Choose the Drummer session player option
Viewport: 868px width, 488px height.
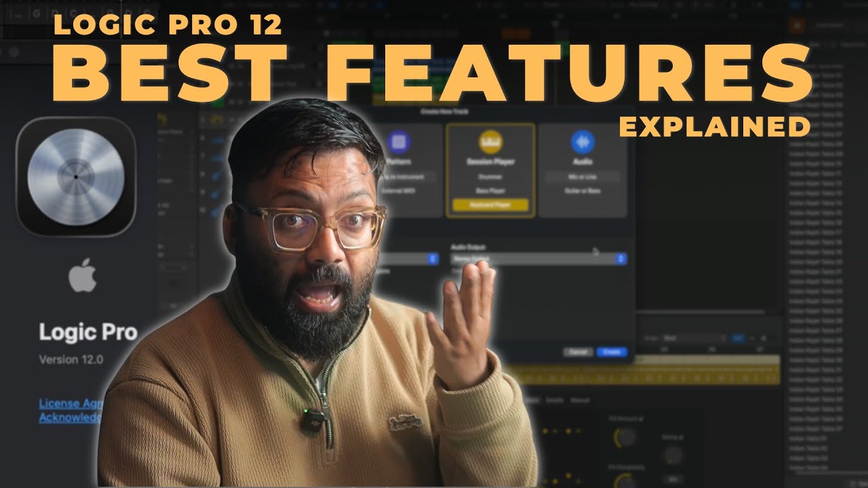[x=490, y=177]
